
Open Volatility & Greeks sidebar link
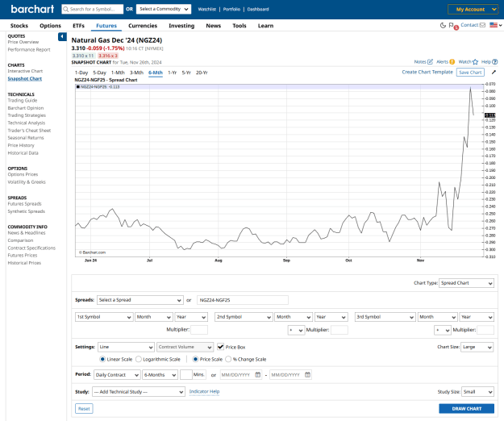[x=27, y=182]
